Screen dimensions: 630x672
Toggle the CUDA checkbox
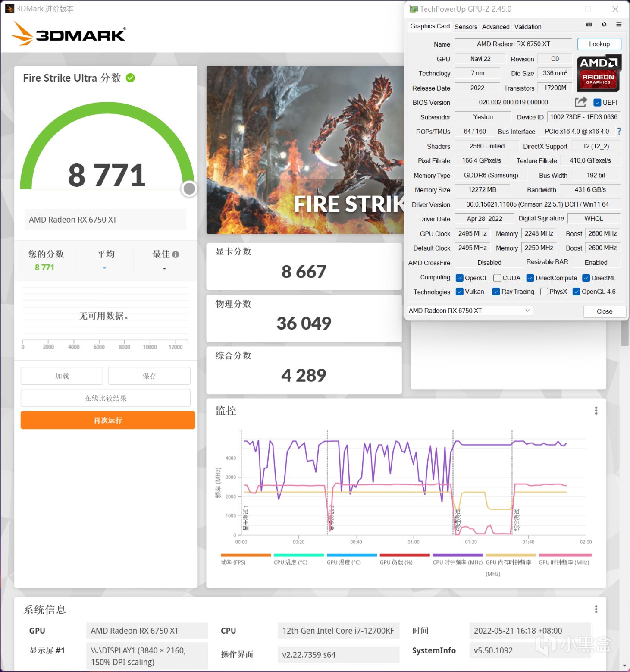click(497, 278)
